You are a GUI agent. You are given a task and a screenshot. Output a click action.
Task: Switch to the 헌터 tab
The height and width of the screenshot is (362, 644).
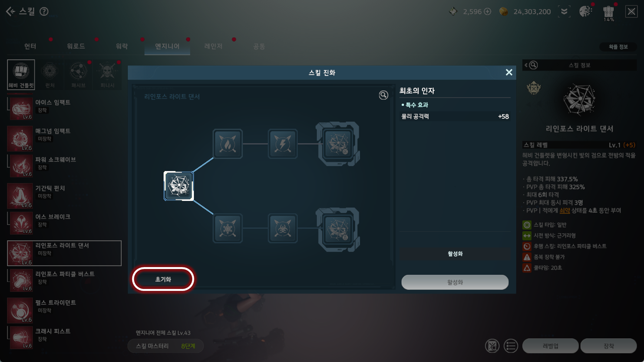point(30,46)
